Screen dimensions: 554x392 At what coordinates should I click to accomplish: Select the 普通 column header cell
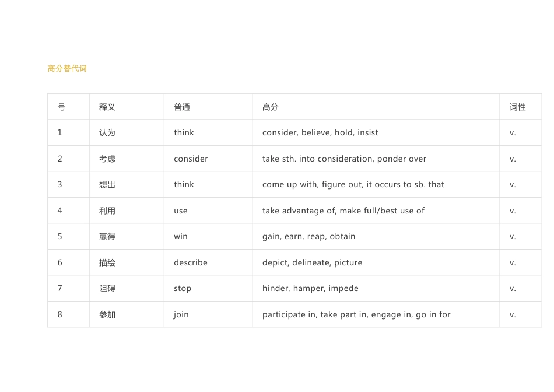click(182, 107)
